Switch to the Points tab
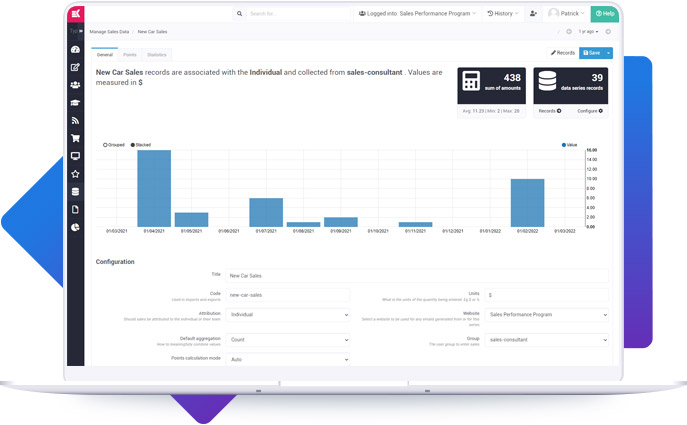 pos(130,54)
